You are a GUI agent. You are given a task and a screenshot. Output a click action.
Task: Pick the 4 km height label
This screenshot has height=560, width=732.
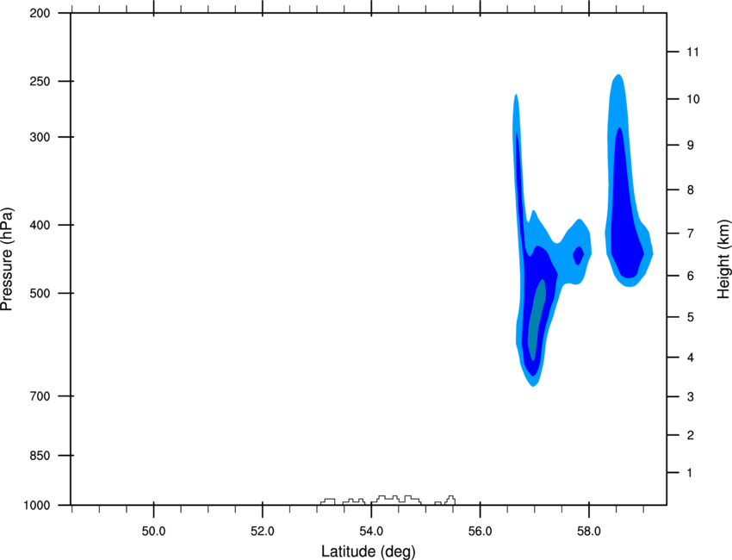pos(691,358)
